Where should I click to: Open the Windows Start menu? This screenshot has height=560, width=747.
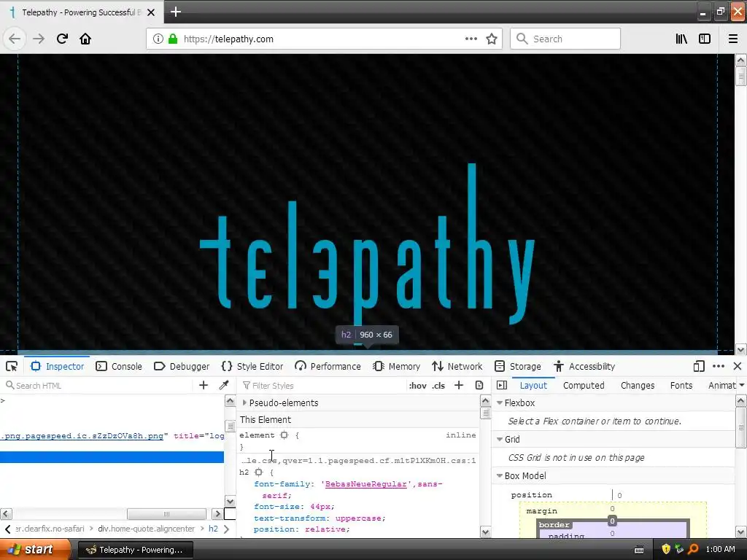tap(34, 549)
